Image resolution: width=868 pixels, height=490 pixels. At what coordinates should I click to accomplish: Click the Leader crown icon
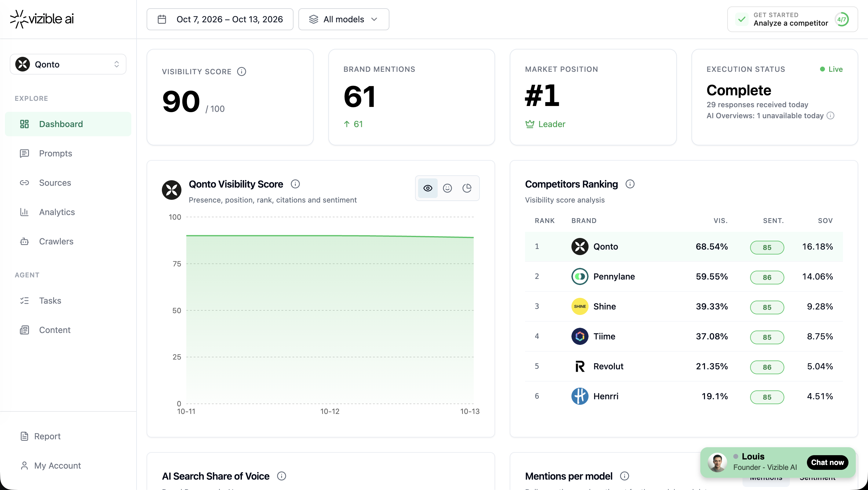[x=530, y=124]
